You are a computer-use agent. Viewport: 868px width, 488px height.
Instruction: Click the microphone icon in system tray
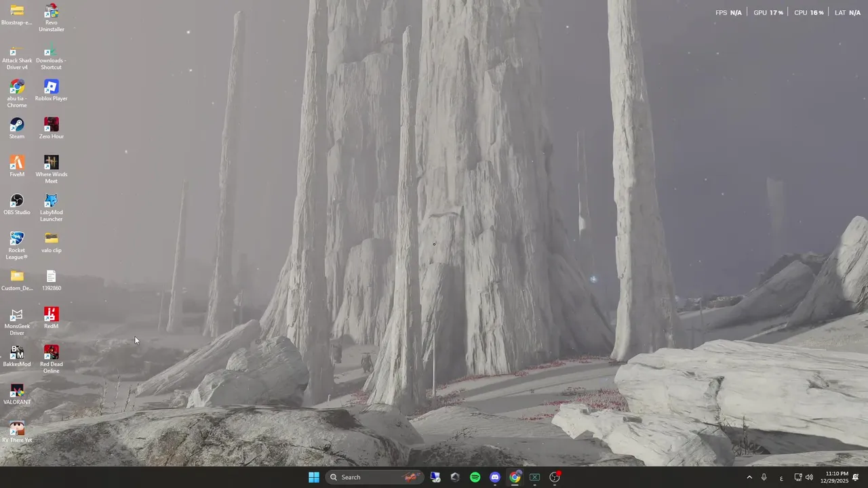(x=764, y=477)
